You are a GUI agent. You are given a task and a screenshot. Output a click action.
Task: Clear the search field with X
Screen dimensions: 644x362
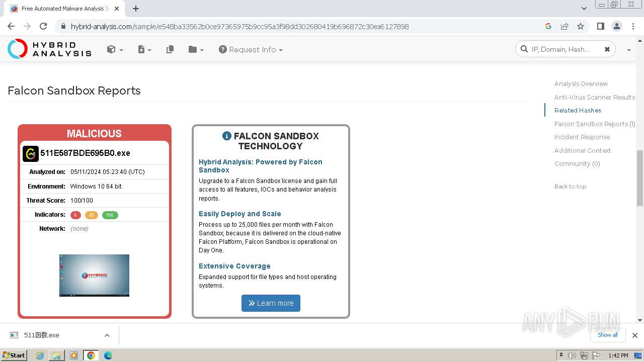[x=607, y=49]
